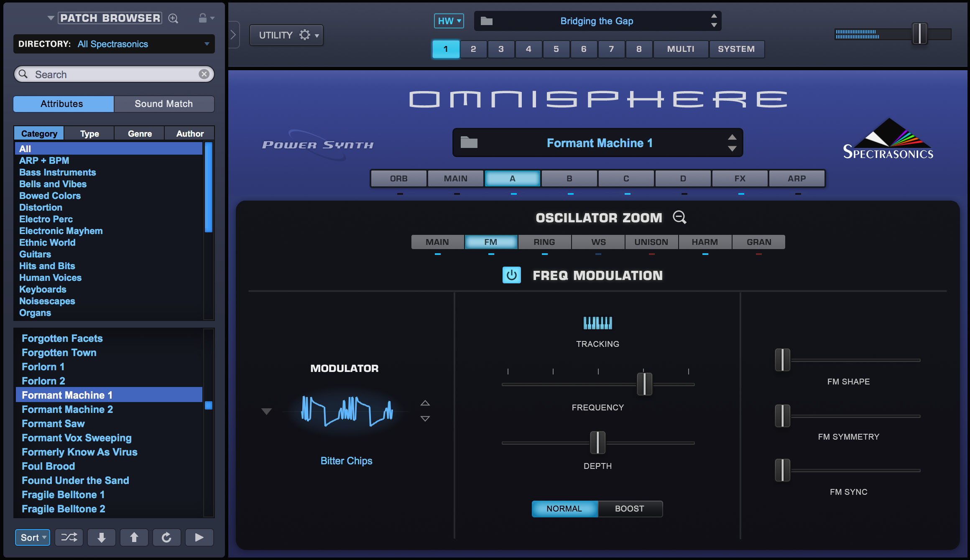Switch FM depth mode to Boost
Viewport: 970px width, 560px height.
click(x=630, y=509)
